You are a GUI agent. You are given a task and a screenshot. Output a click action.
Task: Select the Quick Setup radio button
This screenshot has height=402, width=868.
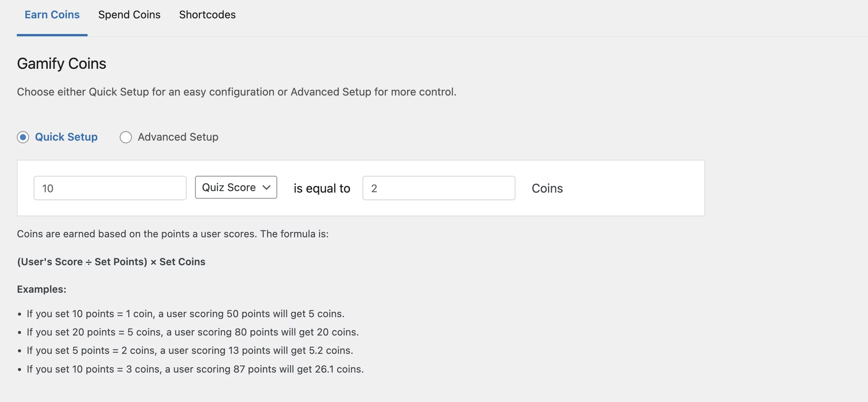tap(23, 137)
